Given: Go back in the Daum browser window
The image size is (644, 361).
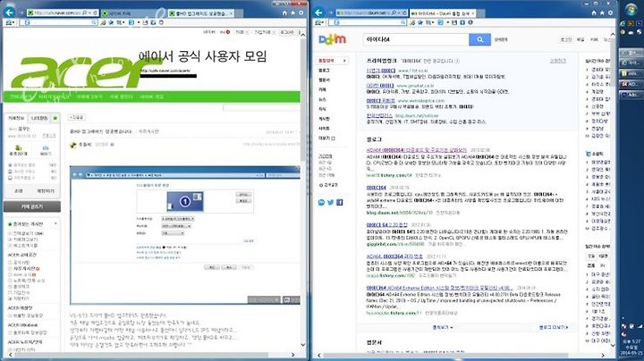Looking at the screenshot, I should 318,13.
